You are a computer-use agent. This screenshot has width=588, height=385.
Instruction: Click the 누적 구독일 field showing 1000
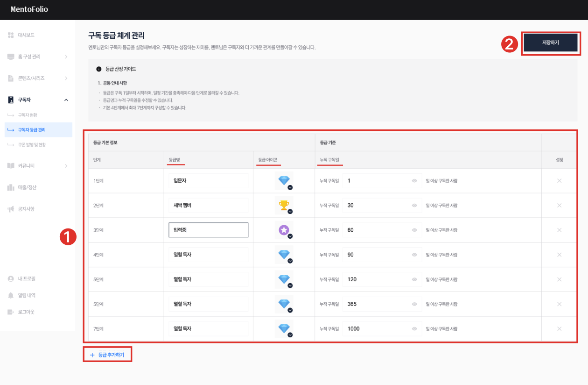click(x=382, y=328)
